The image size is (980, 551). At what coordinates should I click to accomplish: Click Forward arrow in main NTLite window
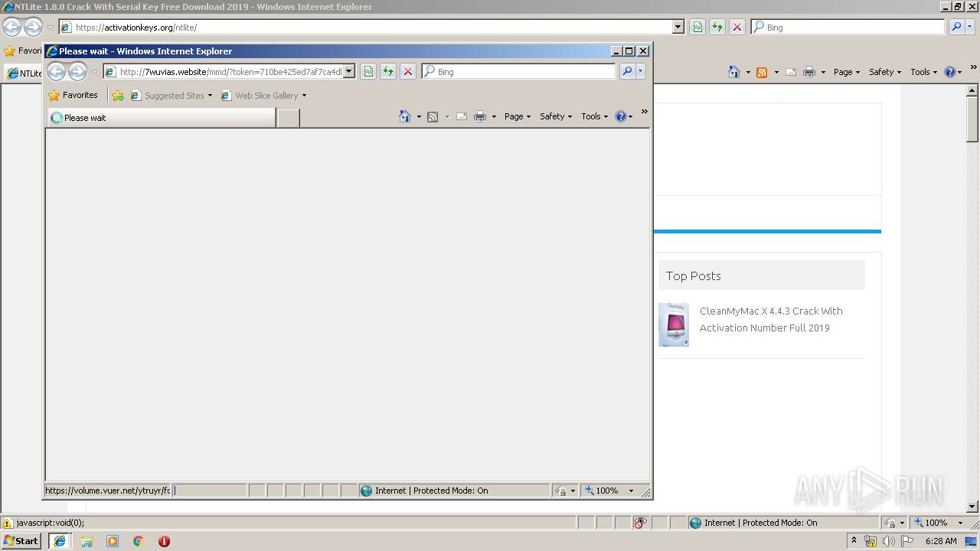coord(33,27)
